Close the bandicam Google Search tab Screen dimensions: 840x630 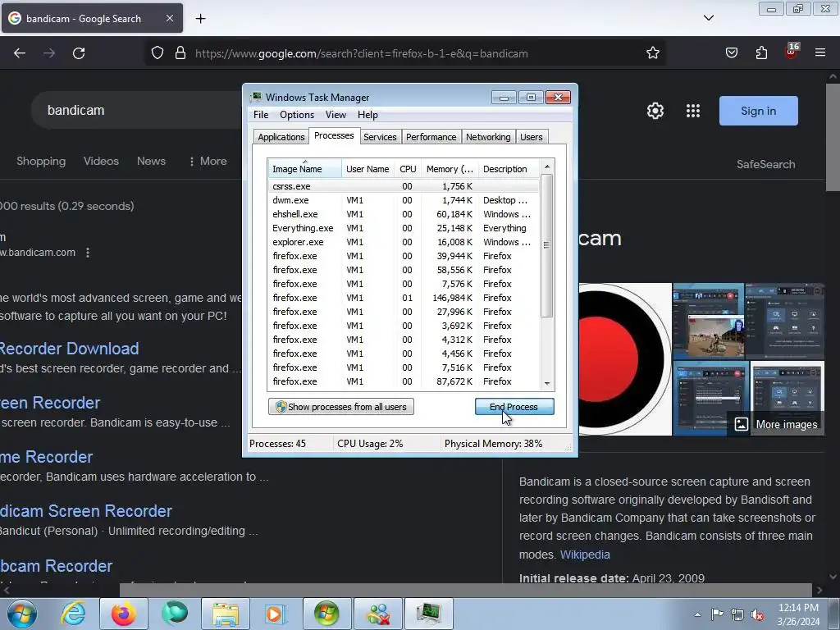[x=169, y=18]
